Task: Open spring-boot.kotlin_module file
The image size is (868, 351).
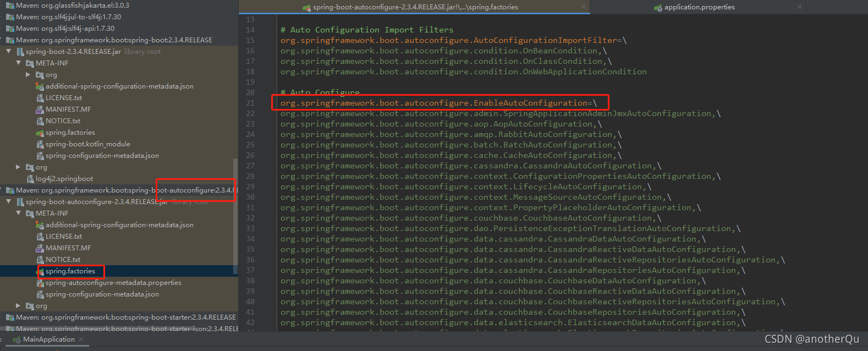Action: 88,144
